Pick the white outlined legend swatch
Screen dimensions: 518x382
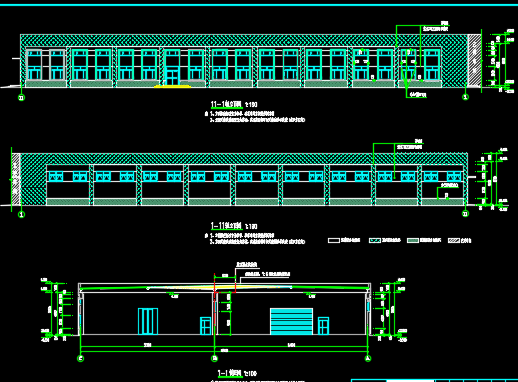(334, 240)
